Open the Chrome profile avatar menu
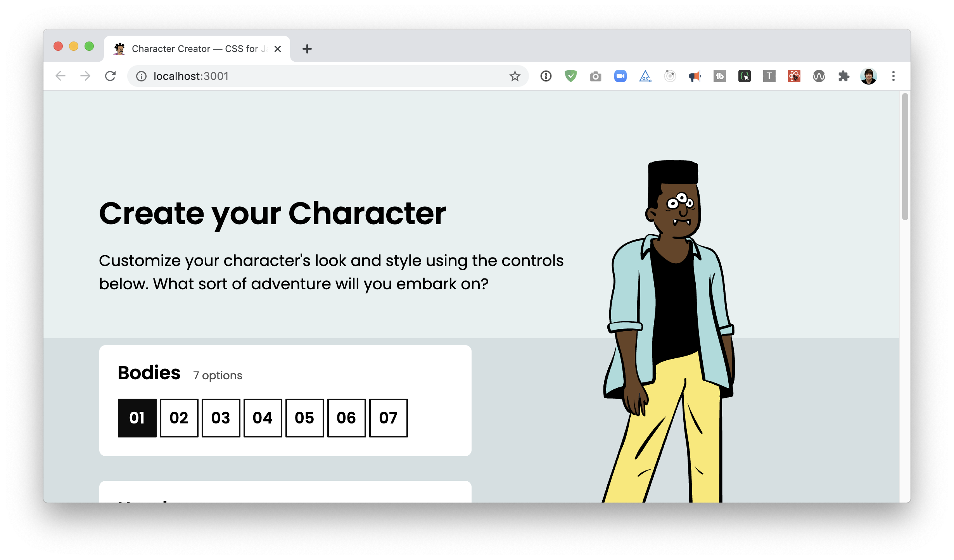 (x=868, y=76)
